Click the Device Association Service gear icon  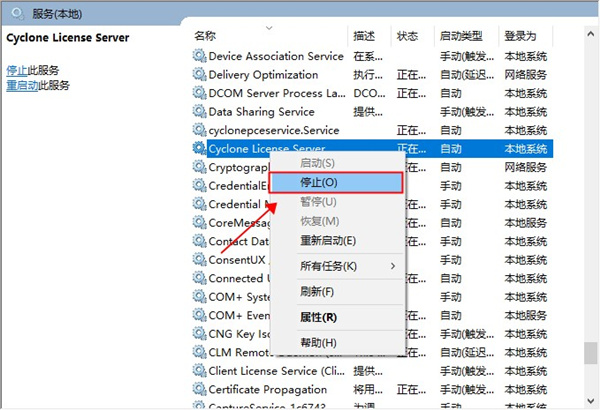[x=199, y=56]
